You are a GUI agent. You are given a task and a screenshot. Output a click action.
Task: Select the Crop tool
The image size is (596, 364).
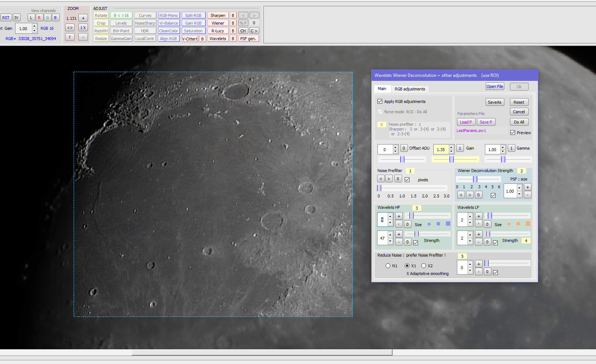[x=101, y=23]
